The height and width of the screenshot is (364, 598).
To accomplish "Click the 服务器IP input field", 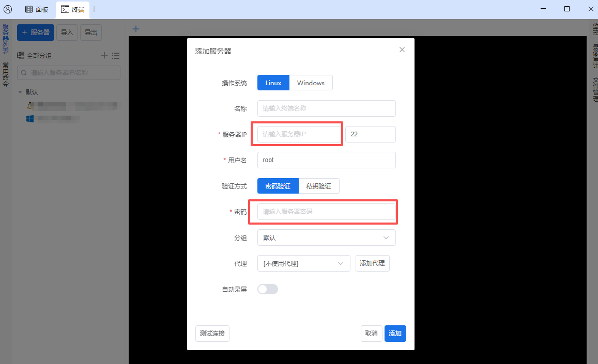I will click(297, 134).
